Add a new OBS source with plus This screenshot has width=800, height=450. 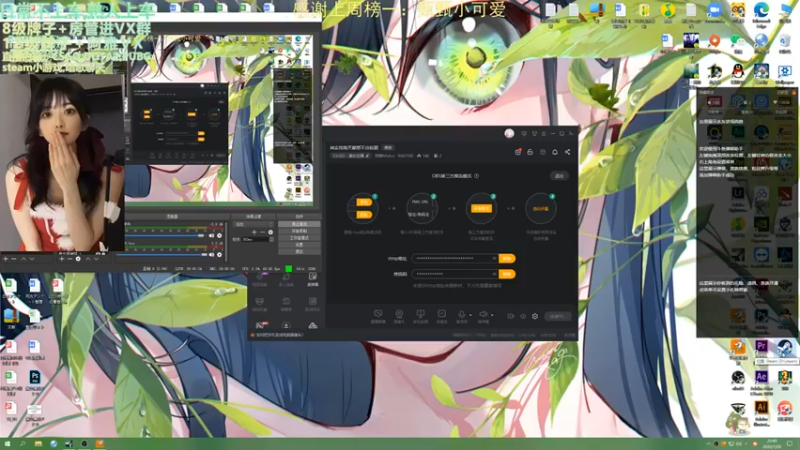[62, 259]
